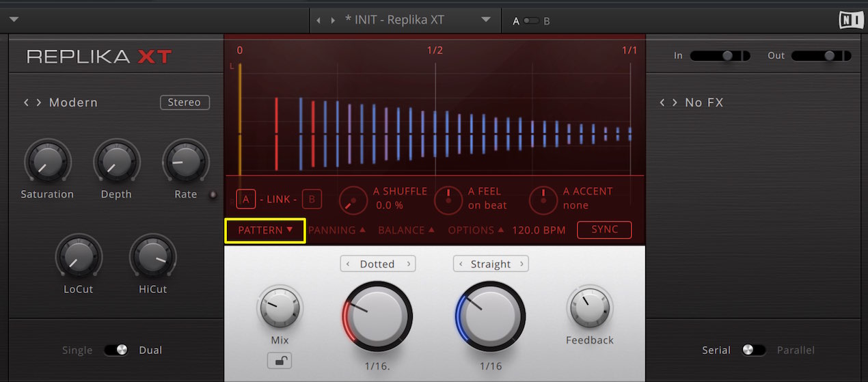
Task: Switch the Serial/Parallel routing toggle
Action: tap(754, 350)
